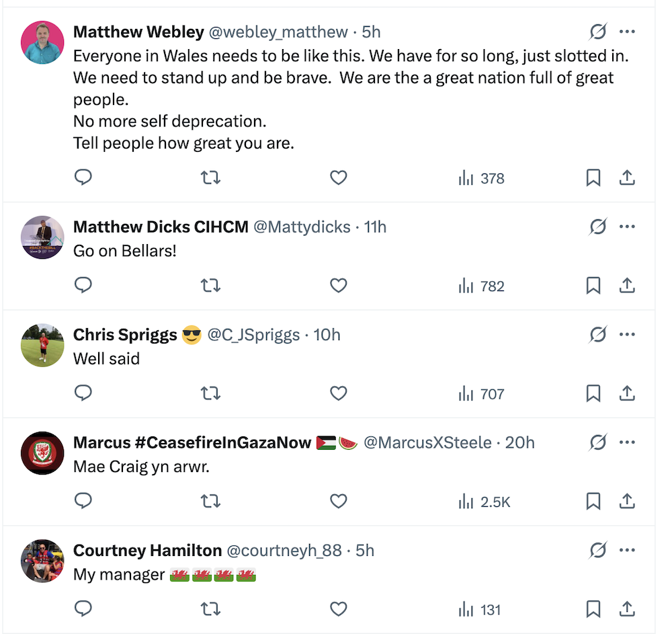The width and height of the screenshot is (672, 634).
Task: Expand options menu for Courtney Hamilton's tweet
Action: [627, 551]
